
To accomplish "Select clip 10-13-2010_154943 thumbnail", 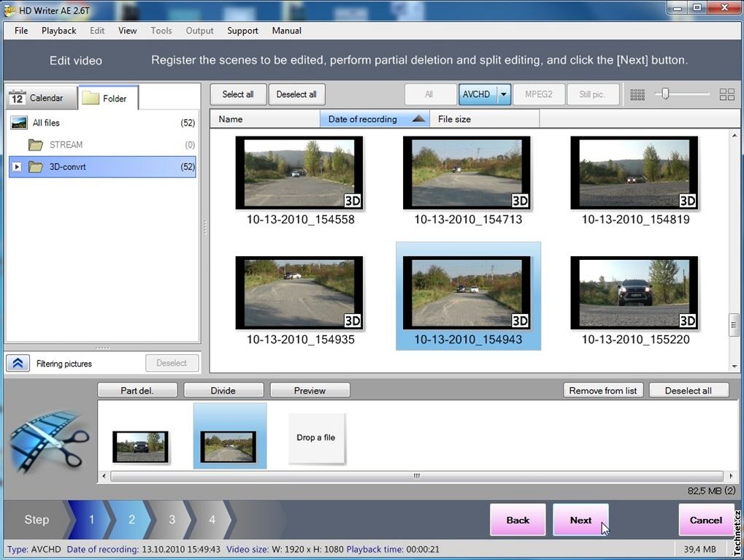I will [x=467, y=293].
